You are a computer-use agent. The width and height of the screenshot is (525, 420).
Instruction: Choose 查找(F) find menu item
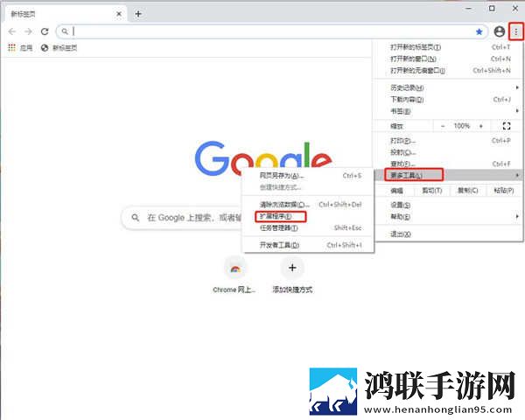(448, 164)
